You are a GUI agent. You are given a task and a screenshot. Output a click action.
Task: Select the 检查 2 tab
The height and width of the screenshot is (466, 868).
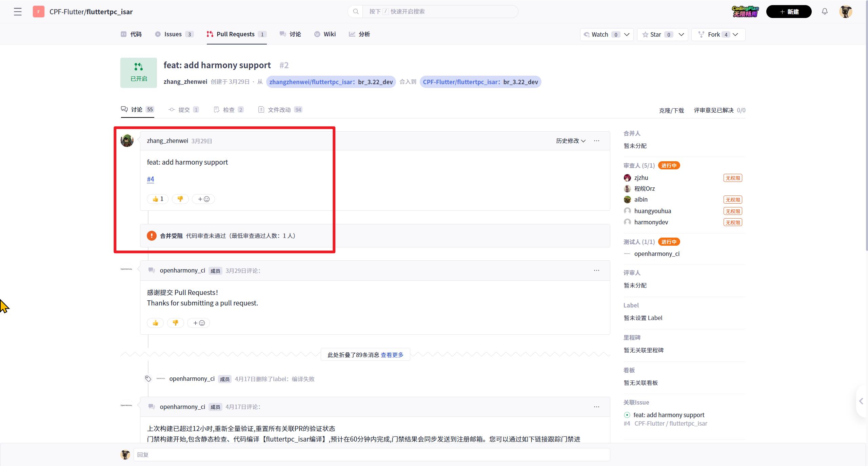229,110
